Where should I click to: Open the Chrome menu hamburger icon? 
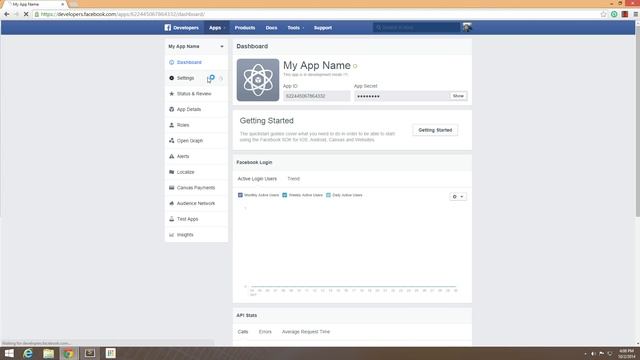pos(636,14)
